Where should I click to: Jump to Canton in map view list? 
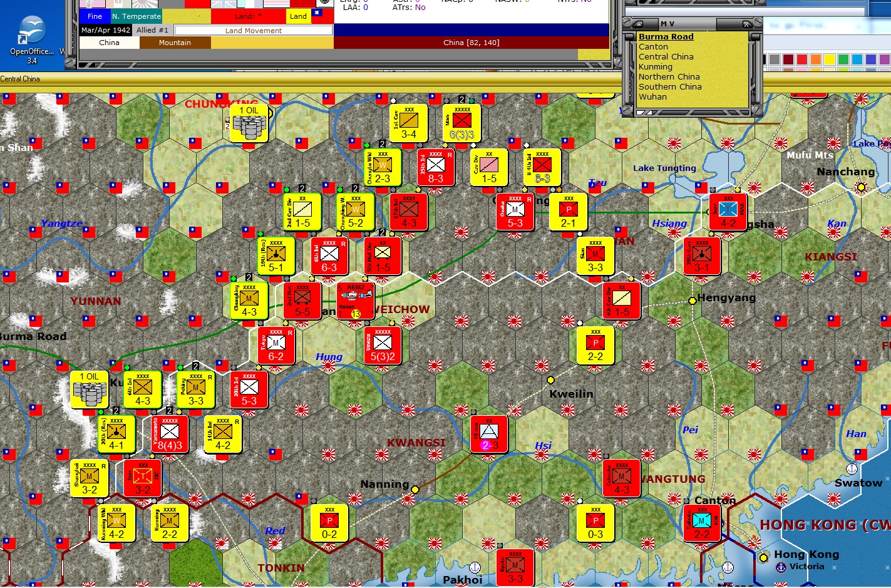[x=653, y=47]
